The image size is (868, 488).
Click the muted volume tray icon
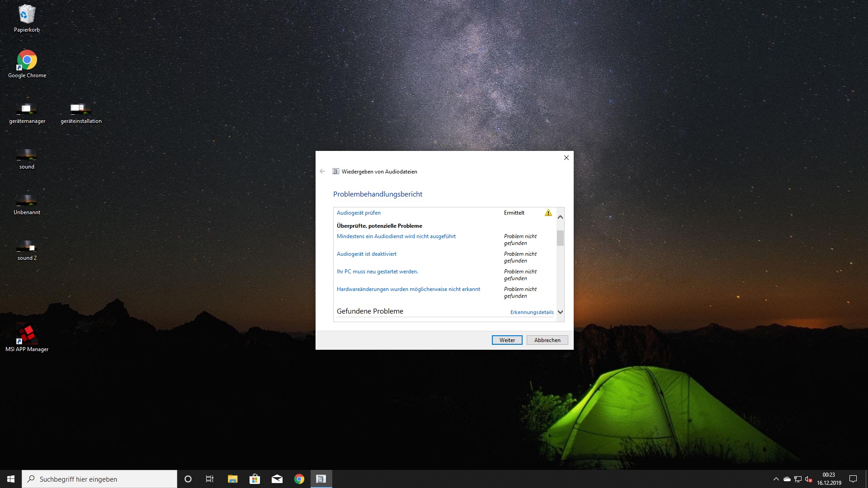[x=808, y=479]
